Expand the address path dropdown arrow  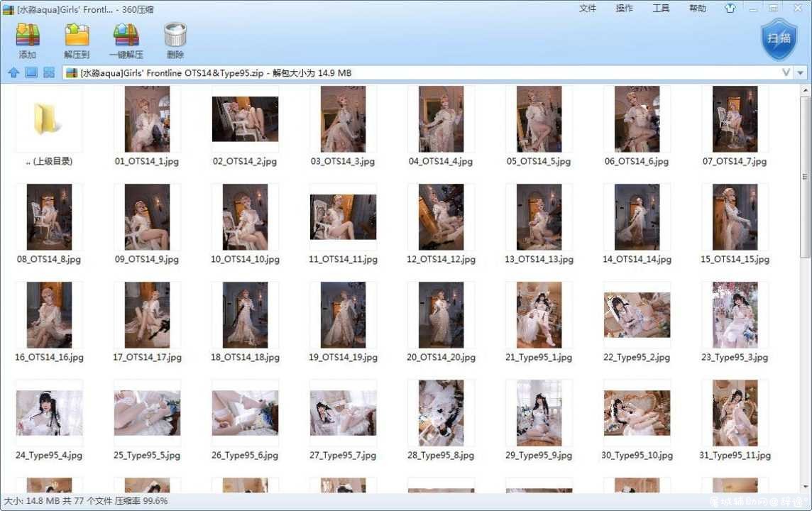pyautogui.click(x=801, y=73)
